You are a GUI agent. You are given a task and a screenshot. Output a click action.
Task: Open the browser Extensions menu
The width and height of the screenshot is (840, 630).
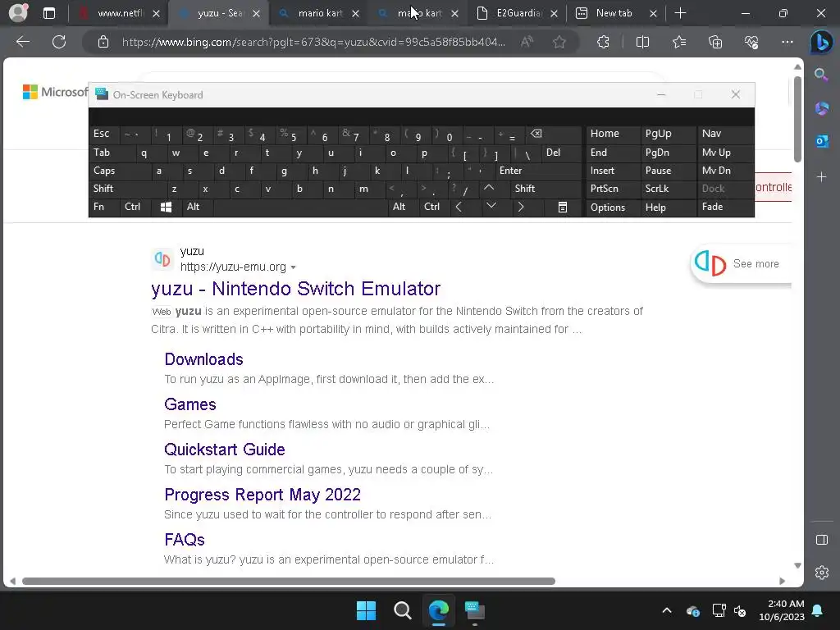tap(603, 42)
